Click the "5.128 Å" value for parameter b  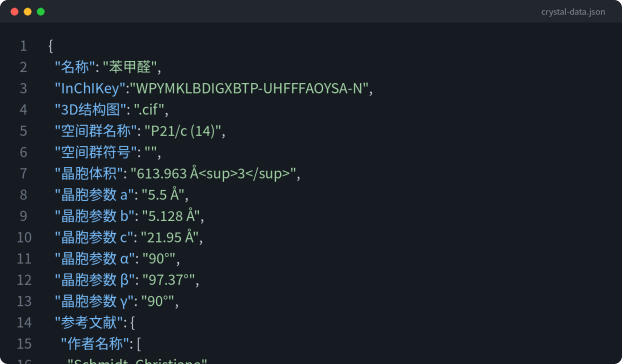[x=171, y=216]
